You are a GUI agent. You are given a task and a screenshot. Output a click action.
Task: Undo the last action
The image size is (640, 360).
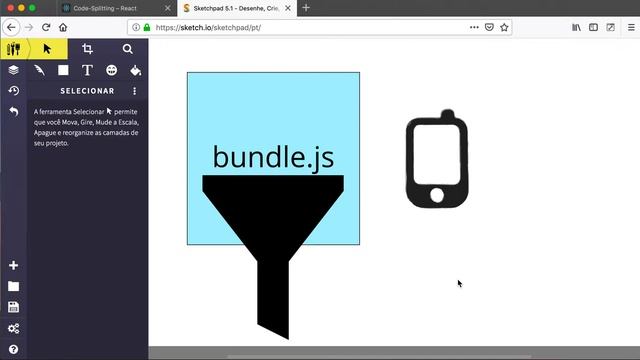coord(13,111)
